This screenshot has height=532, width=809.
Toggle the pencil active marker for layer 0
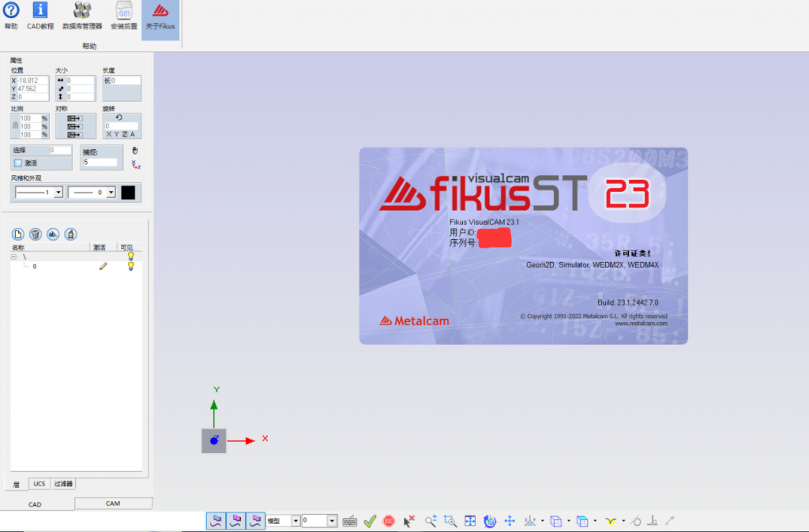tap(103, 266)
